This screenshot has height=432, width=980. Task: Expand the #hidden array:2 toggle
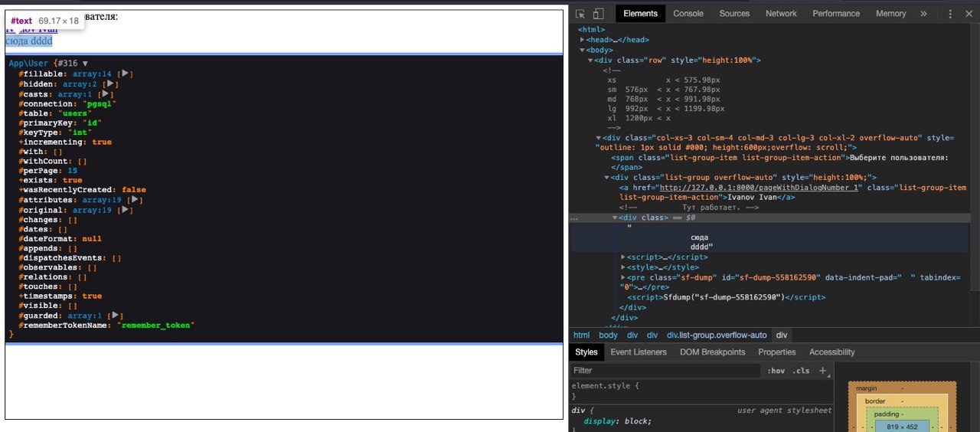pyautogui.click(x=112, y=83)
